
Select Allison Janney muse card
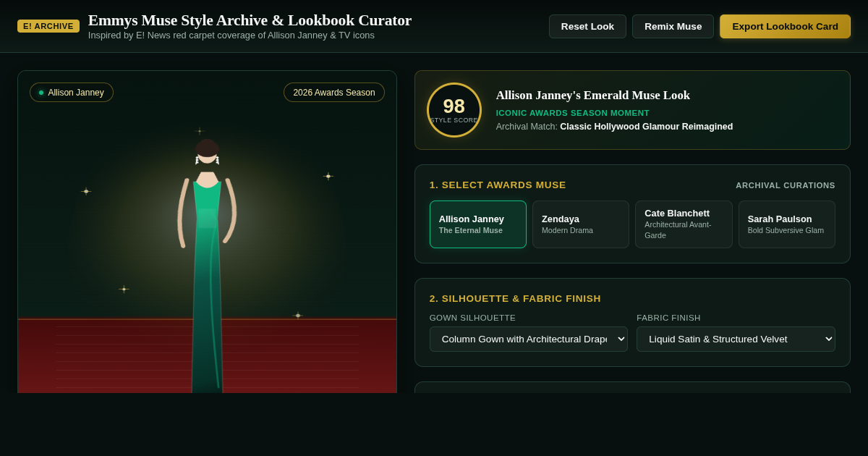pos(478,224)
